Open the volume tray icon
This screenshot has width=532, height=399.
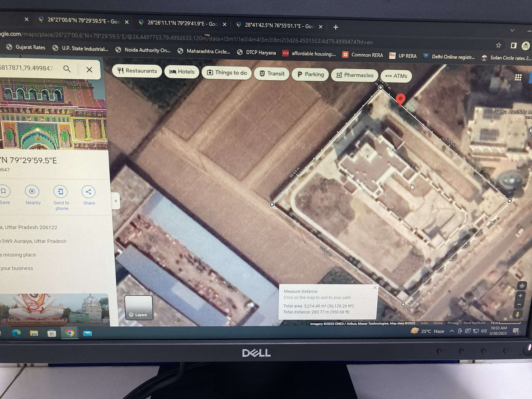pos(484,331)
